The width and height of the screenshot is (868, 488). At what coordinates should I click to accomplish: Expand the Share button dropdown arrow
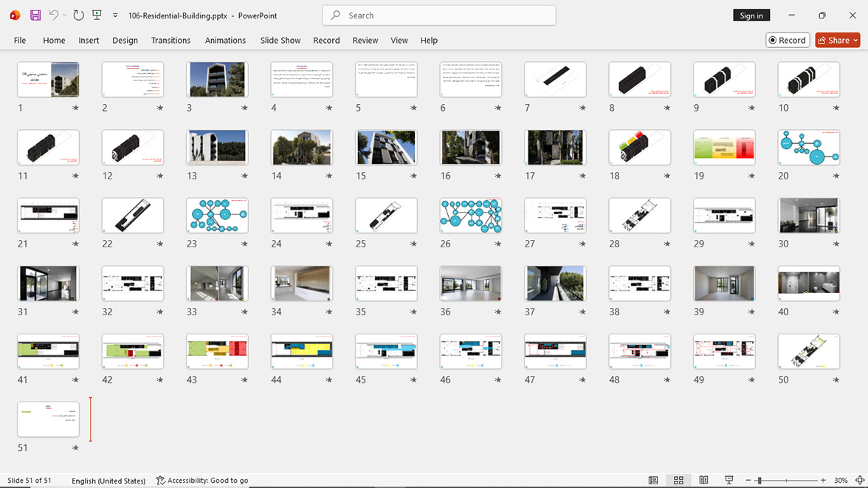(855, 41)
